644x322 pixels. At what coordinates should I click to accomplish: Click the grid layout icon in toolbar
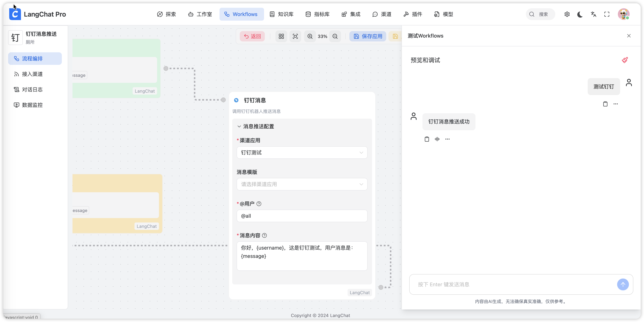coord(281,36)
